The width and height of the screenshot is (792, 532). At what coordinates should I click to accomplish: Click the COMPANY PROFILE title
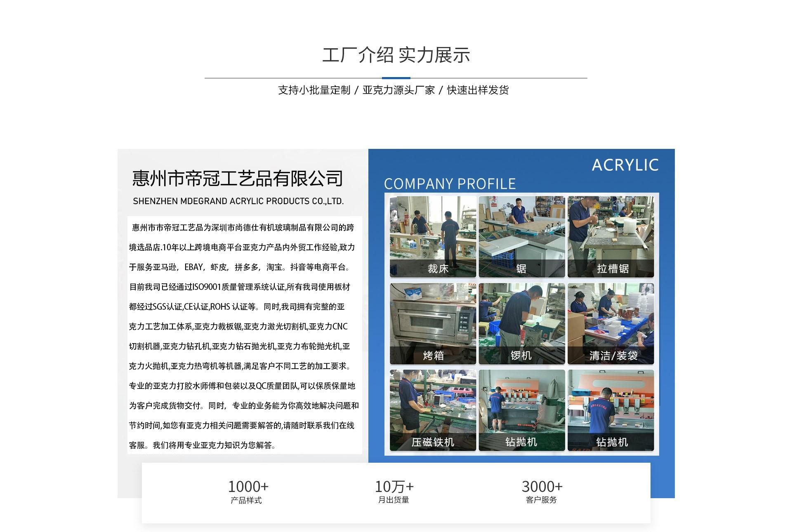pyautogui.click(x=450, y=184)
